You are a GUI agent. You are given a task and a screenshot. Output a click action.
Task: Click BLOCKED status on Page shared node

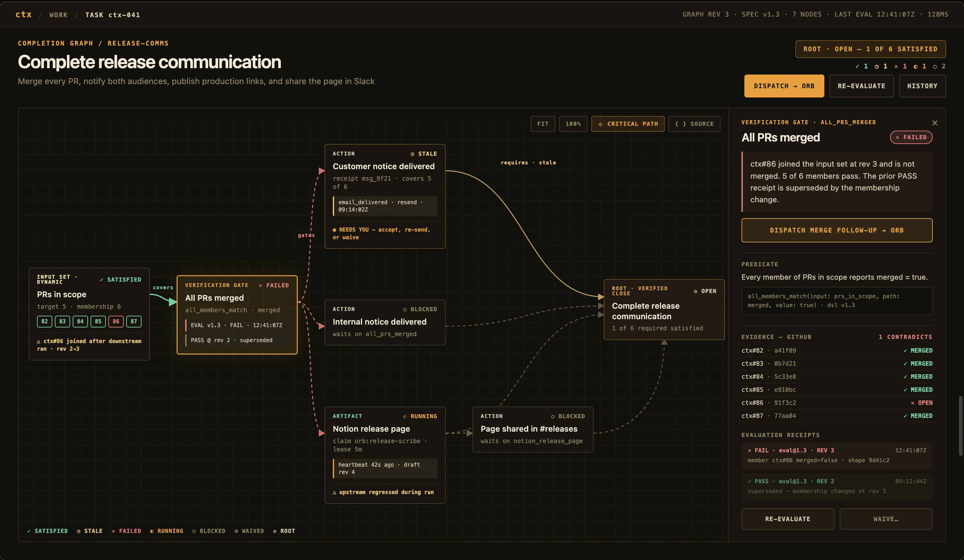click(568, 416)
